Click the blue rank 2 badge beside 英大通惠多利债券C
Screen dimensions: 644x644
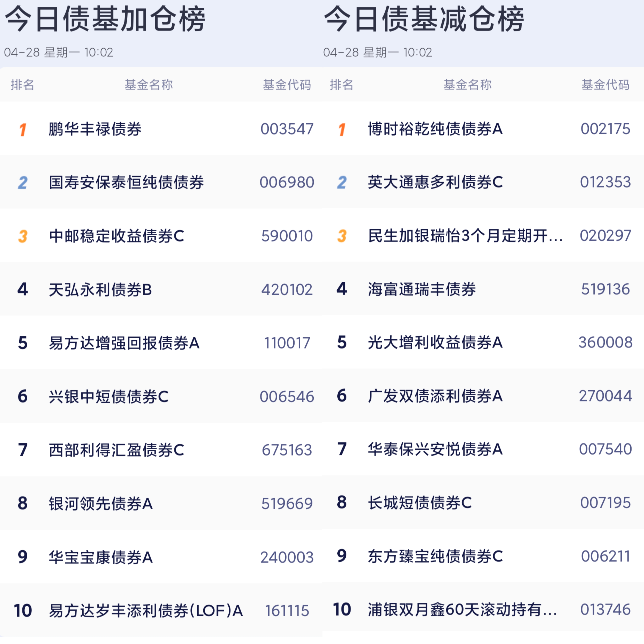tap(342, 182)
